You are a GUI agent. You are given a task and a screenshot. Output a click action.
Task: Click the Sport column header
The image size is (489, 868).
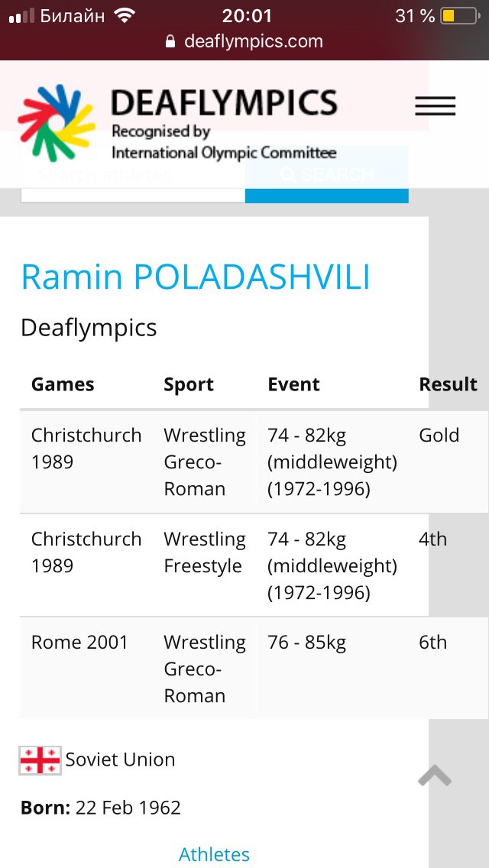tap(189, 384)
